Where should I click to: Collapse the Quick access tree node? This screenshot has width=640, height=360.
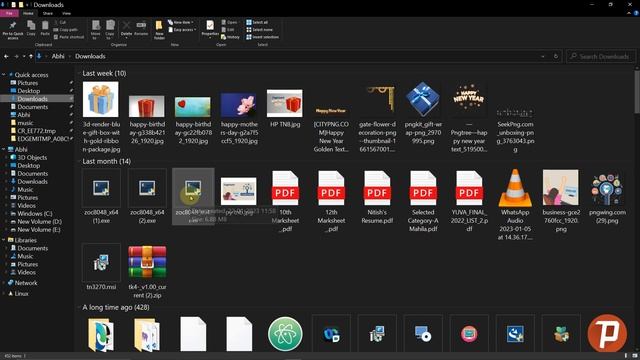[4, 75]
